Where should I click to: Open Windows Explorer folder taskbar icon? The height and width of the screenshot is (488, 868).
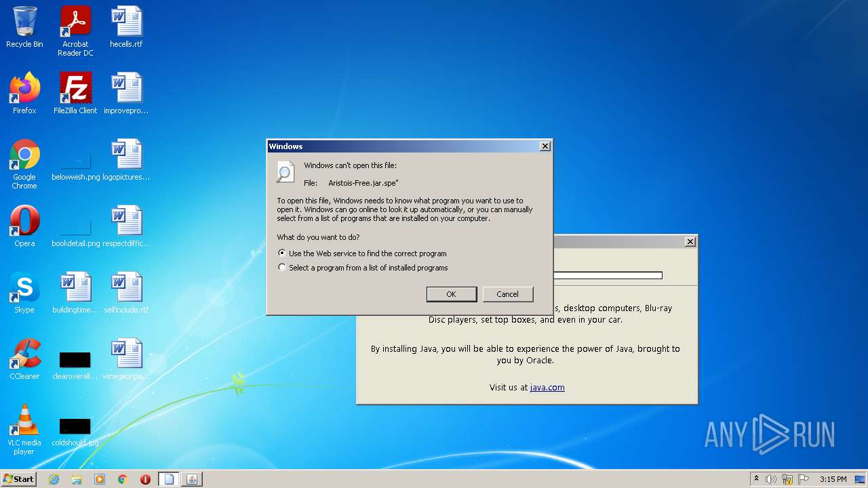[x=77, y=479]
